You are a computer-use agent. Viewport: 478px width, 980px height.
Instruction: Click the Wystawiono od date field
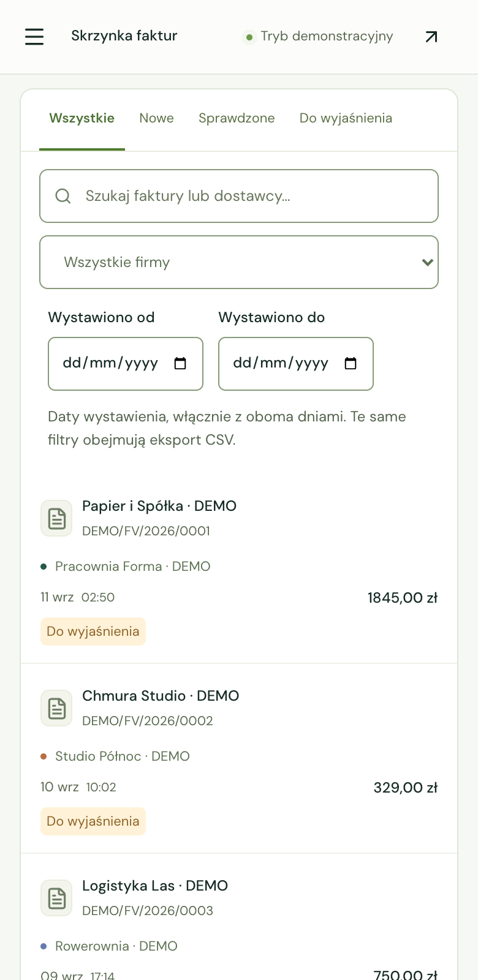coord(126,364)
